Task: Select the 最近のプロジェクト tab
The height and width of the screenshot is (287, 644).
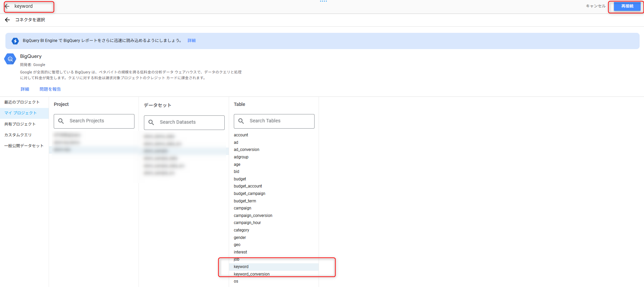Action: pyautogui.click(x=22, y=102)
